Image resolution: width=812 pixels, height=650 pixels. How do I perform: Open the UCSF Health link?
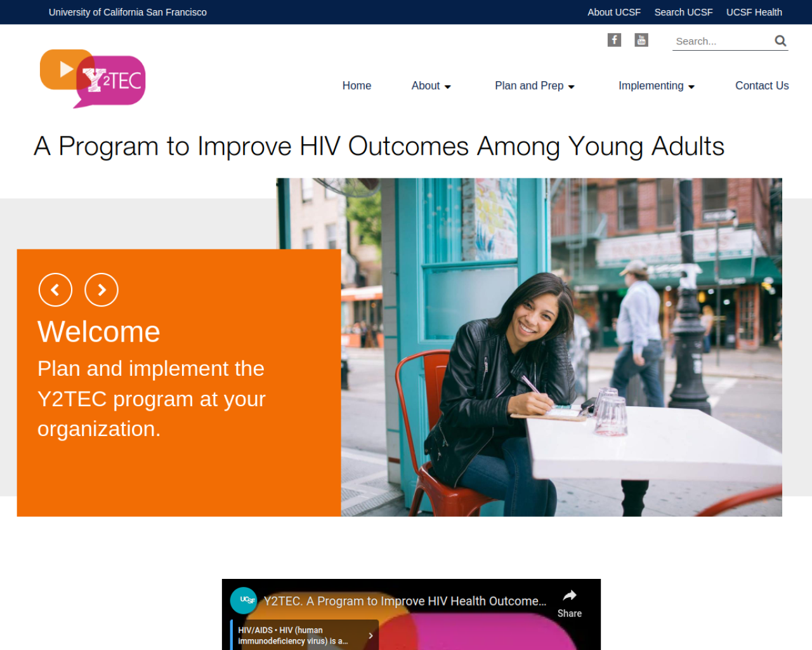pyautogui.click(x=754, y=12)
